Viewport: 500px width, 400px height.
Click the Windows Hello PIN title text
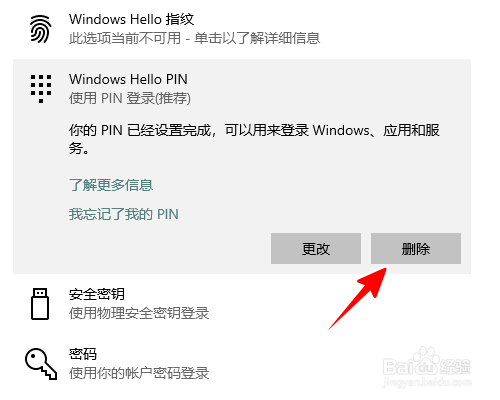pos(128,79)
